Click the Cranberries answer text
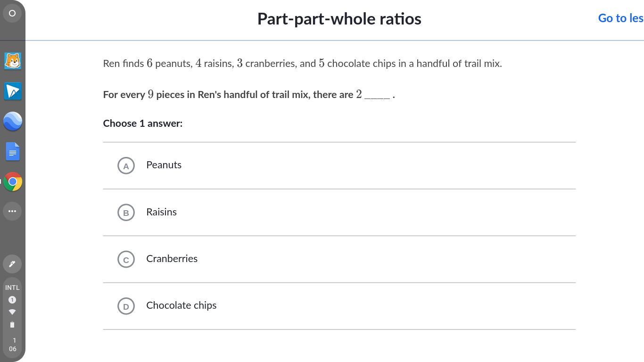Image resolution: width=644 pixels, height=362 pixels. [x=172, y=259]
